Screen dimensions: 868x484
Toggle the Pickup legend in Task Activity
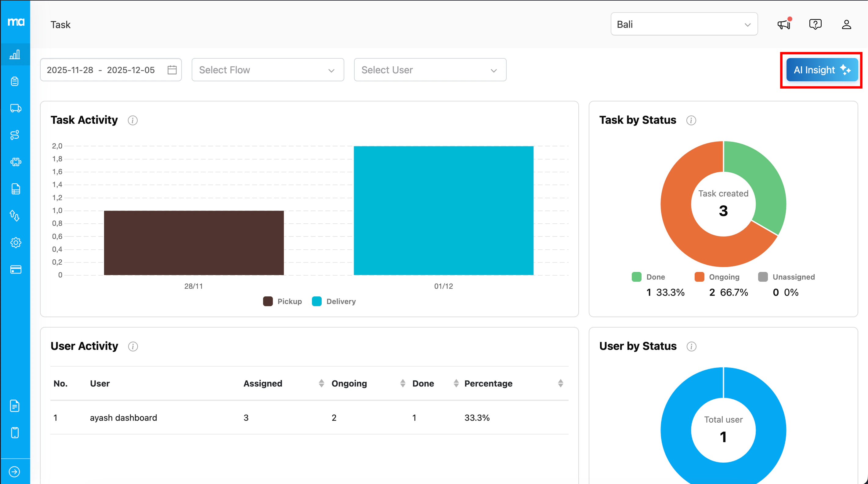[x=282, y=301]
